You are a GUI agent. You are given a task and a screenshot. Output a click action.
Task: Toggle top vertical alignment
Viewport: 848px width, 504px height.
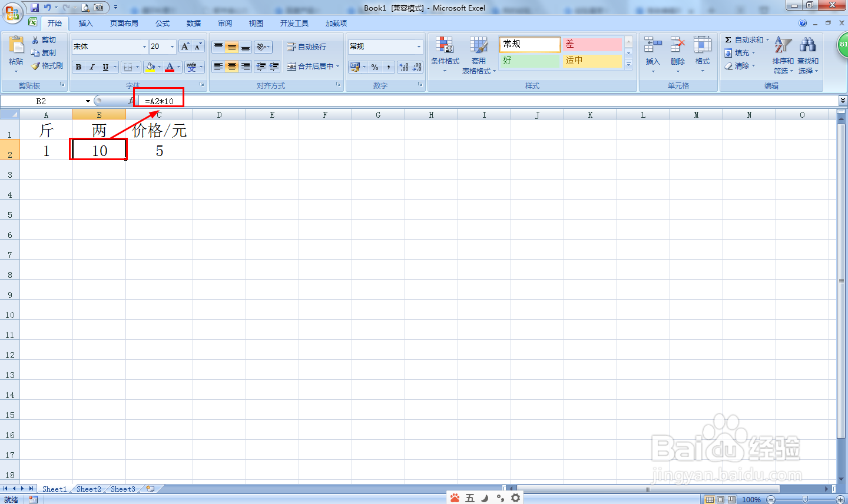218,47
